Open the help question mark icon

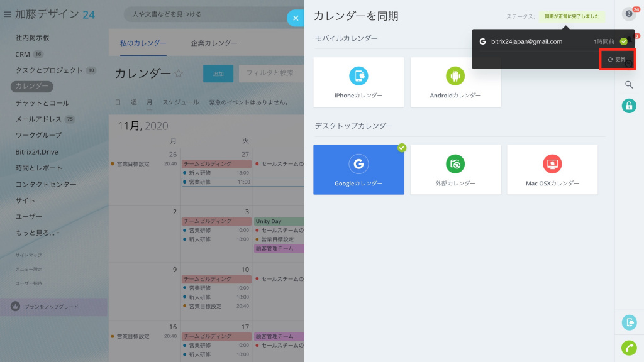(x=629, y=14)
